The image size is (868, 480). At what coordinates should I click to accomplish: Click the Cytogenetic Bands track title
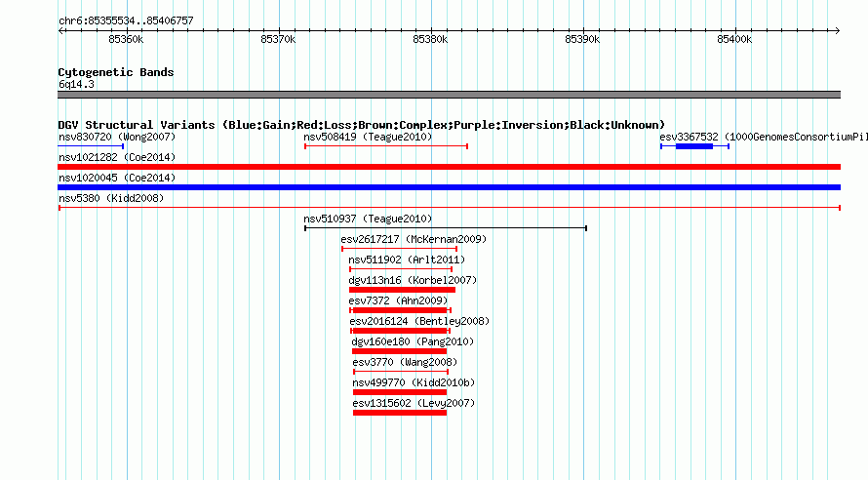(x=116, y=72)
